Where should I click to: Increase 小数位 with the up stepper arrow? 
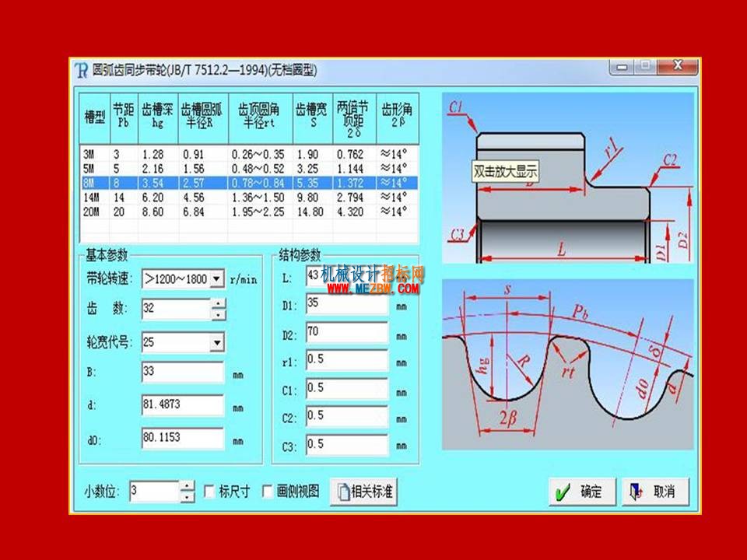(188, 485)
